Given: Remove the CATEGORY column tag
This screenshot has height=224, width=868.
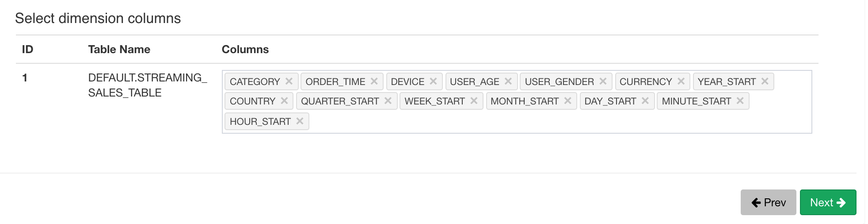Looking at the screenshot, I should 289,81.
